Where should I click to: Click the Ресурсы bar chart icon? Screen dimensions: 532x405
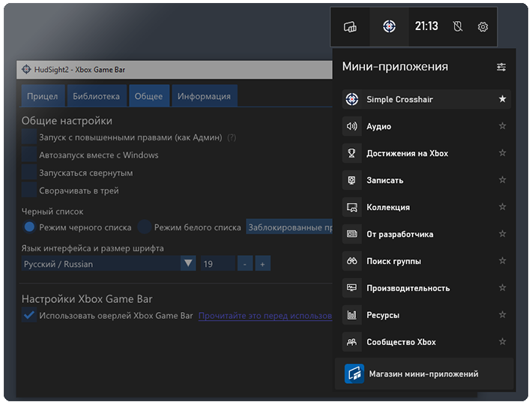[352, 315]
